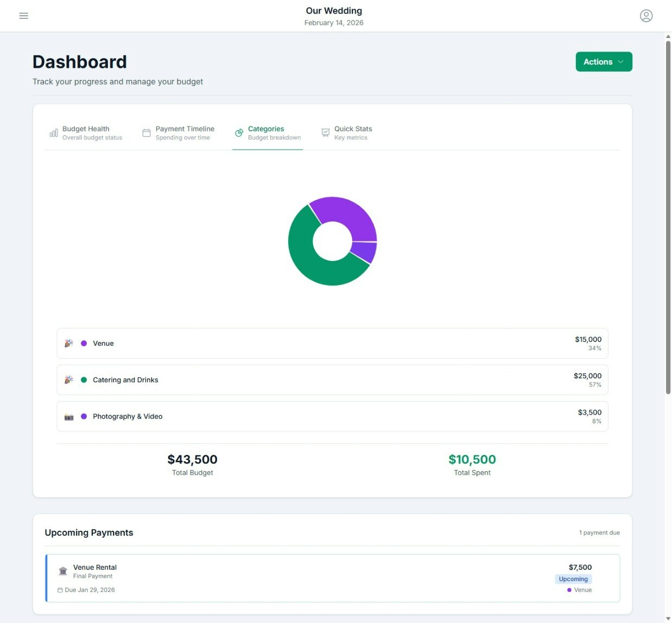Screen dimensions: 672x623
Task: Click the party popper icon beside Venue
Action: (68, 343)
